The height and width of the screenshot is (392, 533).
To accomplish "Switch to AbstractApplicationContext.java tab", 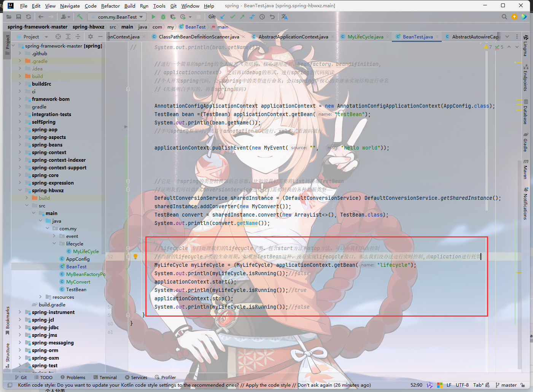I will coord(293,37).
